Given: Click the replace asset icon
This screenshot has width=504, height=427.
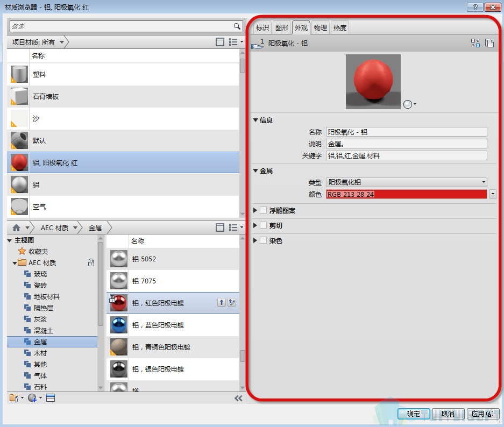Looking at the screenshot, I should point(475,44).
